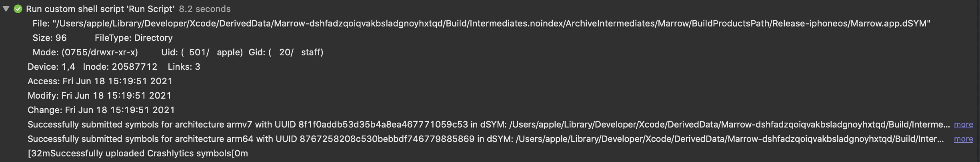Click the Inode: 20587712 value

(120, 67)
